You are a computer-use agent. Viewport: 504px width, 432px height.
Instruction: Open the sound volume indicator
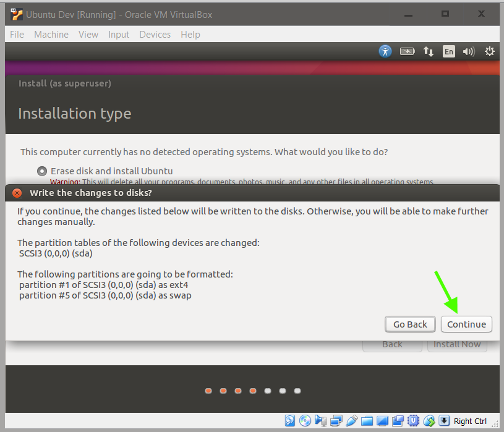(469, 51)
